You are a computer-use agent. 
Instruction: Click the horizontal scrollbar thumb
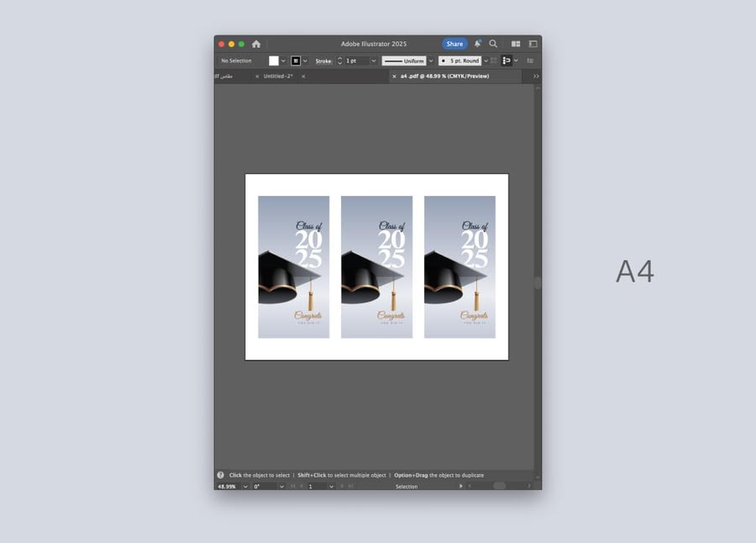point(500,486)
